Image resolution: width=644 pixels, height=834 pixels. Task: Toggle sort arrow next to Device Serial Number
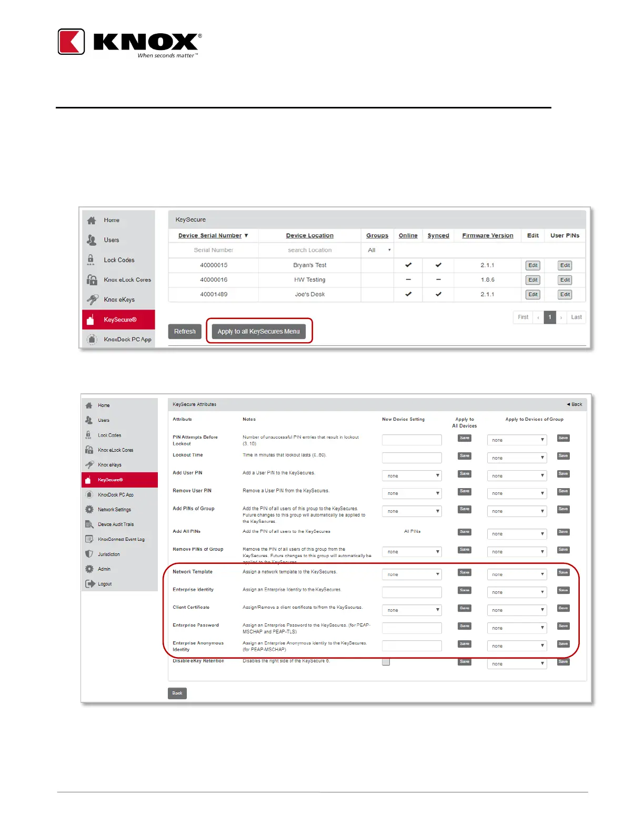pyautogui.click(x=246, y=235)
